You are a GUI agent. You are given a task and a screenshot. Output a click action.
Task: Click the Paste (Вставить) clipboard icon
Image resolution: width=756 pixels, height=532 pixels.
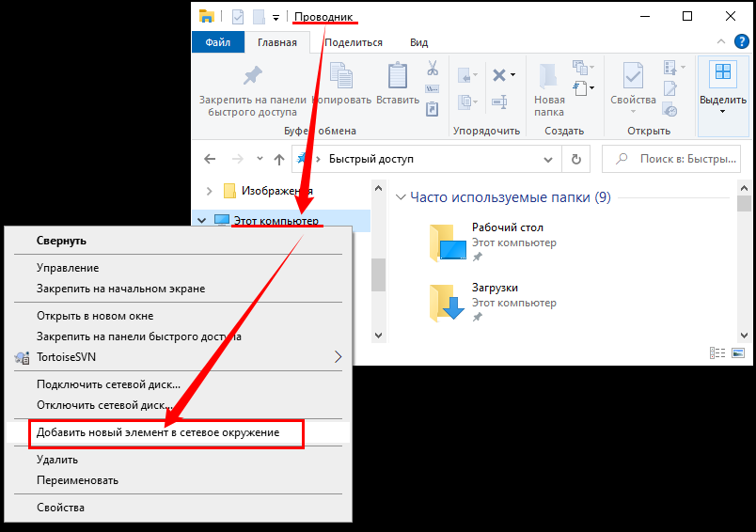click(x=397, y=77)
